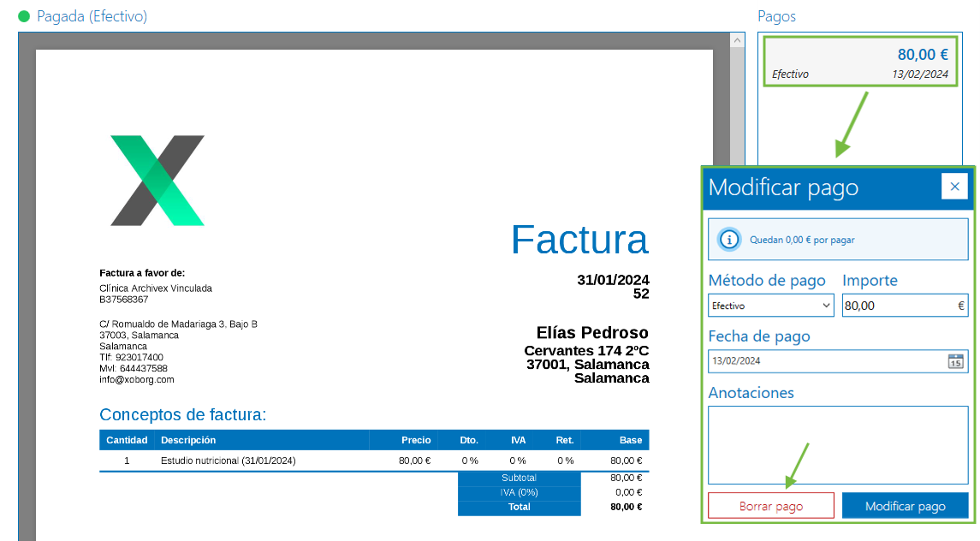This screenshot has height=541, width=980.
Task: Close the Modificar pago dialog
Action: point(954,186)
